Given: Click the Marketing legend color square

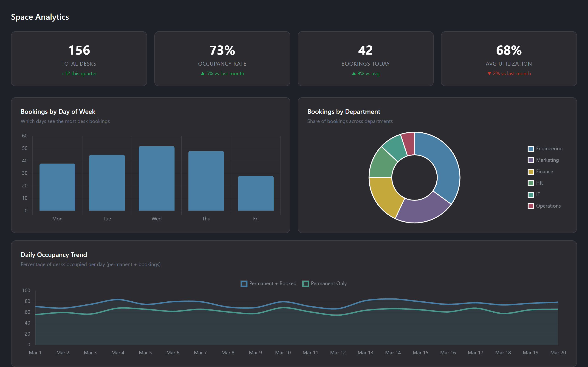Looking at the screenshot, I should click(x=530, y=160).
